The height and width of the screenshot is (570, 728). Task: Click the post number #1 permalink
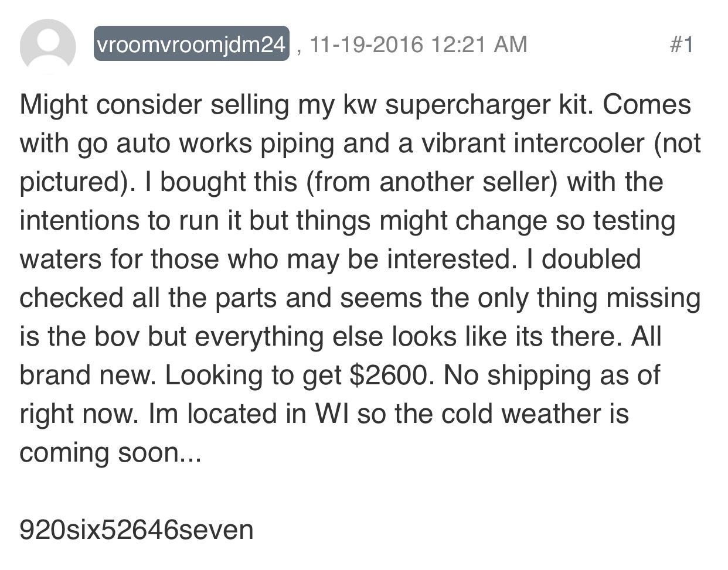click(x=681, y=45)
